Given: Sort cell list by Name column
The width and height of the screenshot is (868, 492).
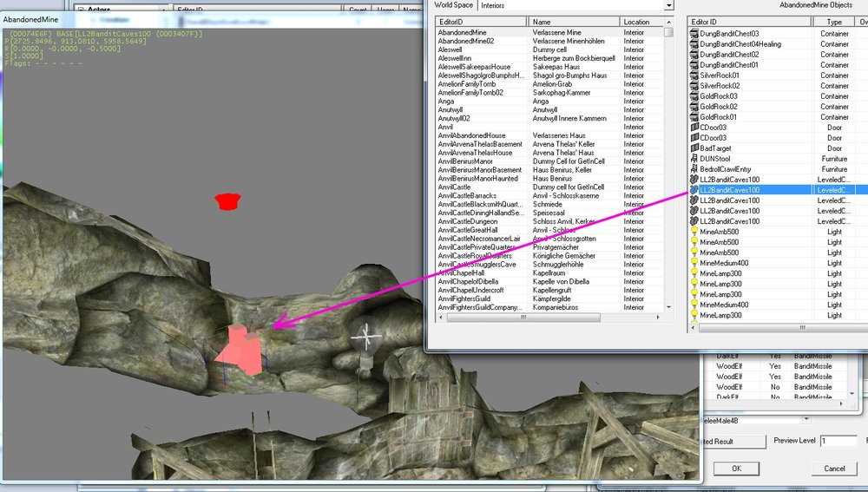Looking at the screenshot, I should 574,23.
